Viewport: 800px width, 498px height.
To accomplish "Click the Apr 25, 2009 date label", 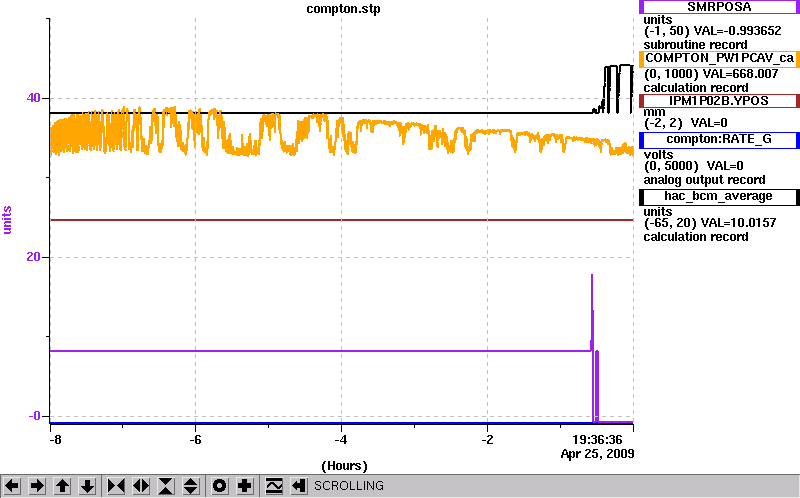I will tap(597, 454).
